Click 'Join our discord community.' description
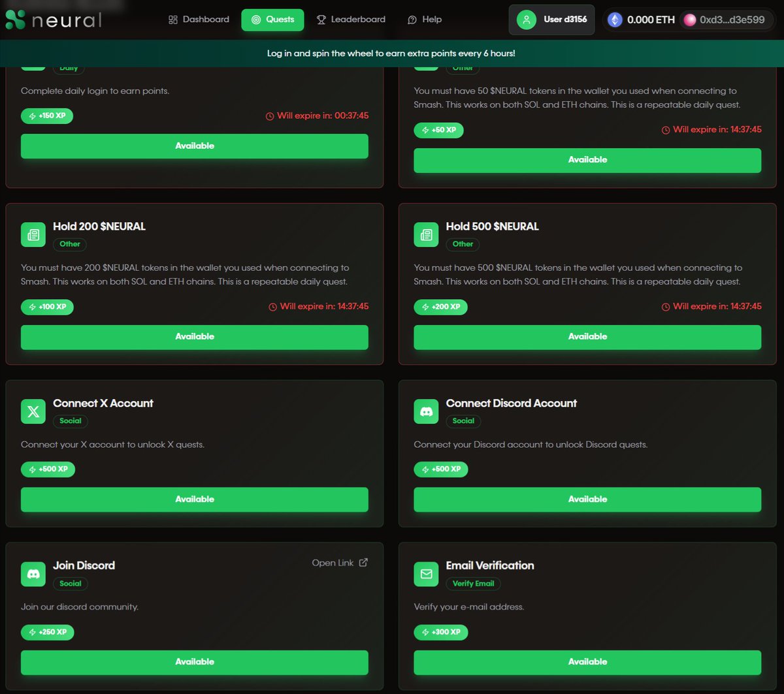 [x=80, y=607]
